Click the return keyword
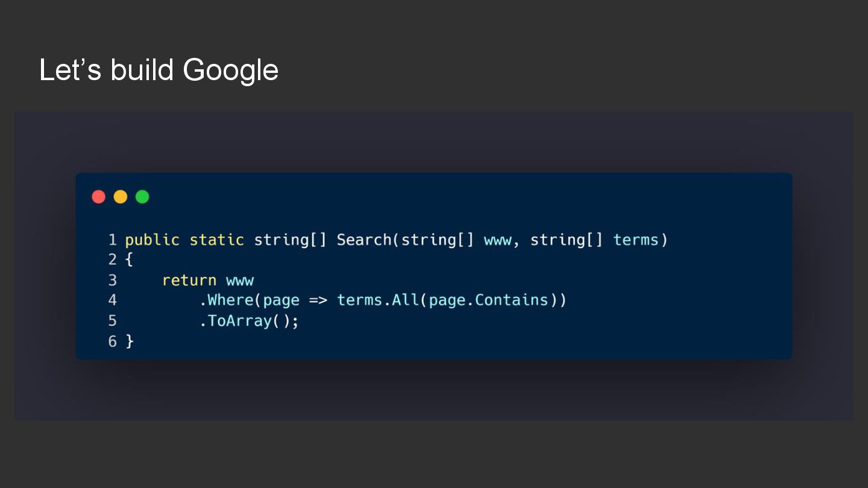Image resolution: width=868 pixels, height=488 pixels. tap(189, 280)
